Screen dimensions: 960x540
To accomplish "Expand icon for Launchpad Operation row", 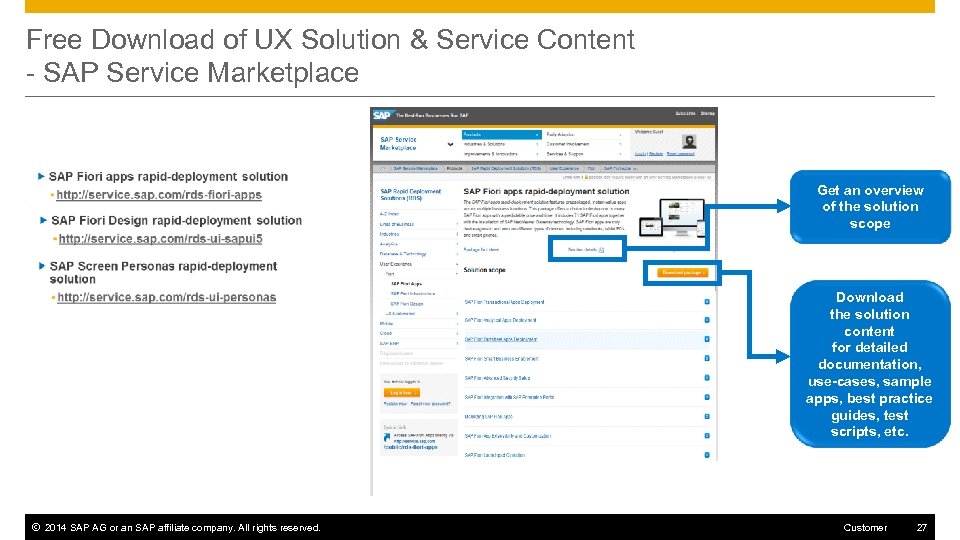I will pos(707,455).
